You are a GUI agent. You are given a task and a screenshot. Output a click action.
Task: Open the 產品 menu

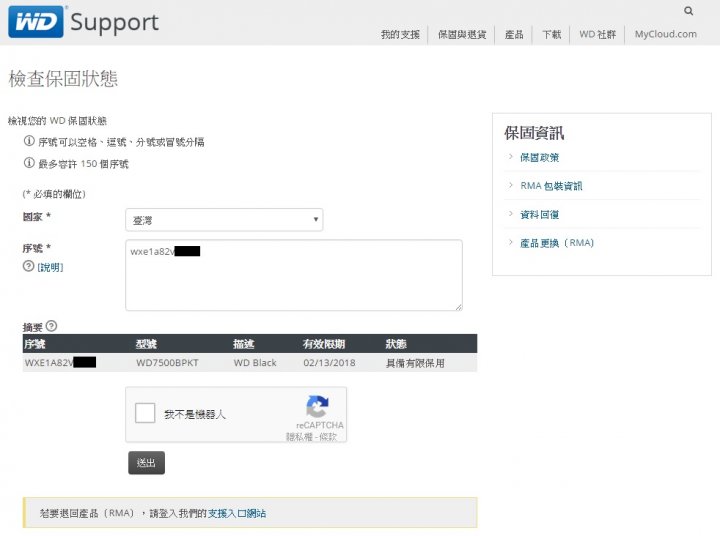pyautogui.click(x=514, y=34)
